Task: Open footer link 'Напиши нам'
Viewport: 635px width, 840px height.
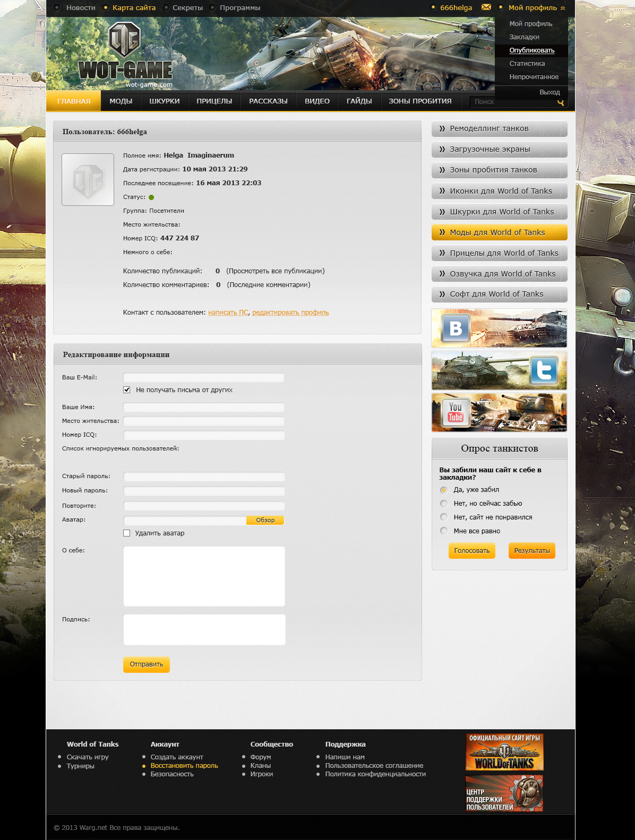Action: [x=345, y=757]
